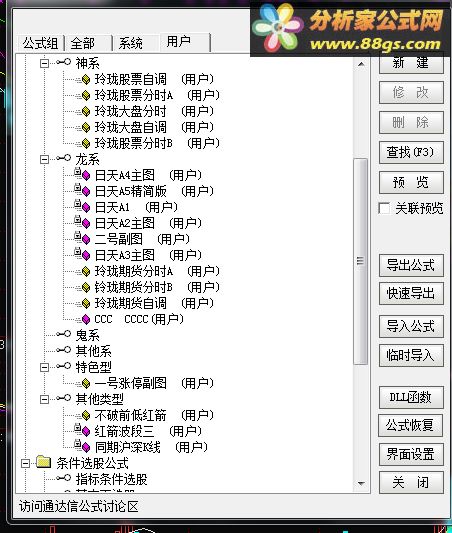Viewport: 452px width, 533px height.
Task: Click the magenta icon beside CCC CCCC
Action: coord(86,319)
